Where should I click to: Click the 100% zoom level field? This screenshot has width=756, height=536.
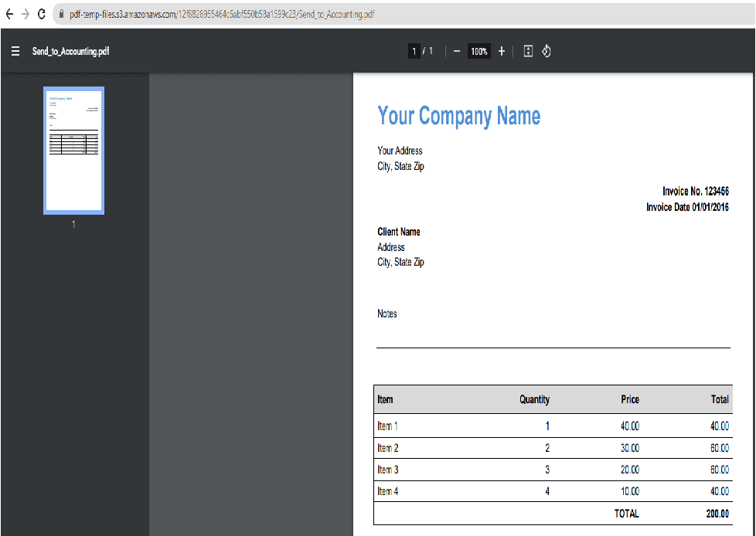tap(479, 52)
